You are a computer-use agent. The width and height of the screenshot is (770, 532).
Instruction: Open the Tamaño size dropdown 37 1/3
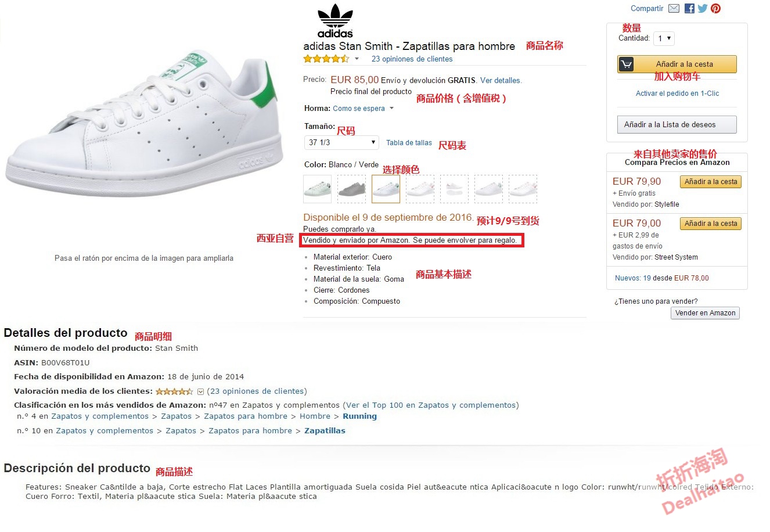coord(342,143)
